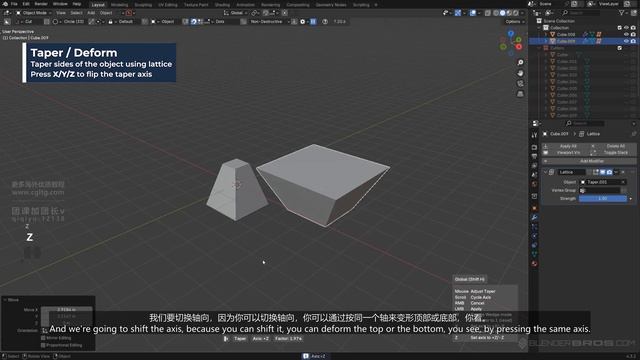Image resolution: width=640 pixels, height=360 pixels.
Task: Collapse the Collection tree node
Action: click(x=540, y=28)
